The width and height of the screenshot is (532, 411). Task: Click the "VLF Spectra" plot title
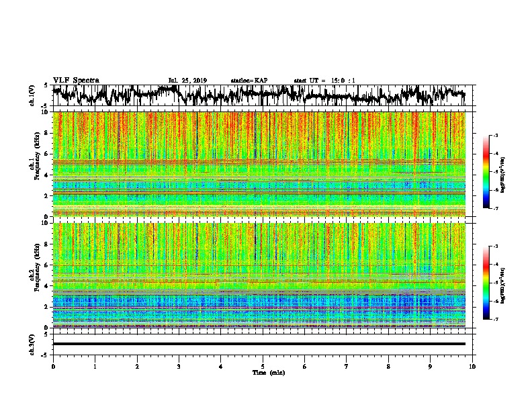[76, 81]
